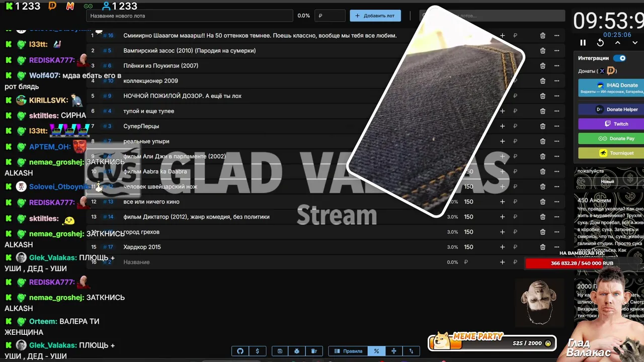Click the X icon next to Донаты
The image size is (644, 362).
click(602, 71)
